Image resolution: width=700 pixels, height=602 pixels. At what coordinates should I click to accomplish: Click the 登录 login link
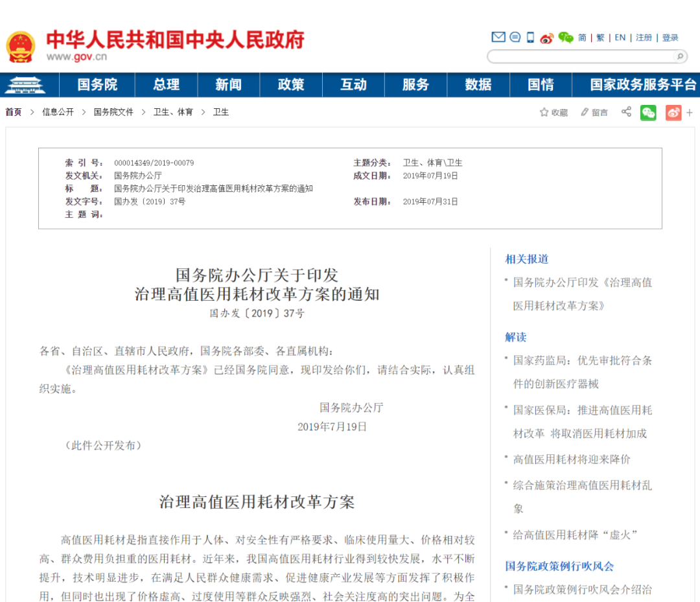point(670,37)
